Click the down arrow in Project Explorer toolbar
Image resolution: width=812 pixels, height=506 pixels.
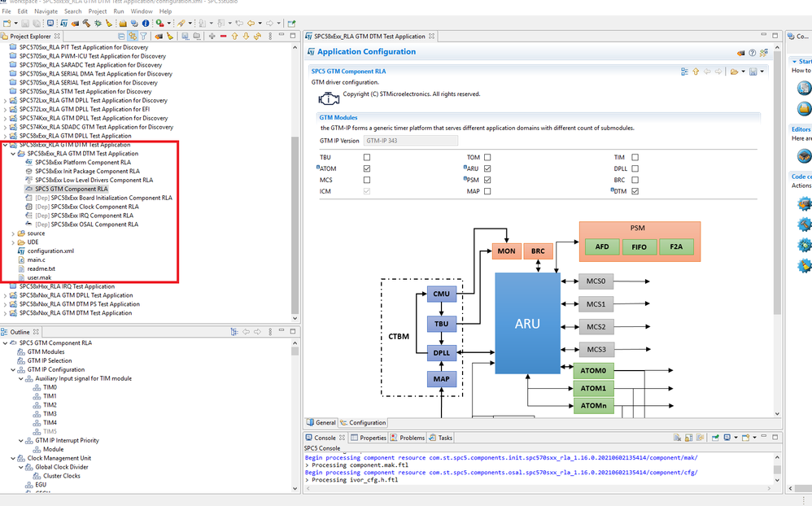[246, 37]
